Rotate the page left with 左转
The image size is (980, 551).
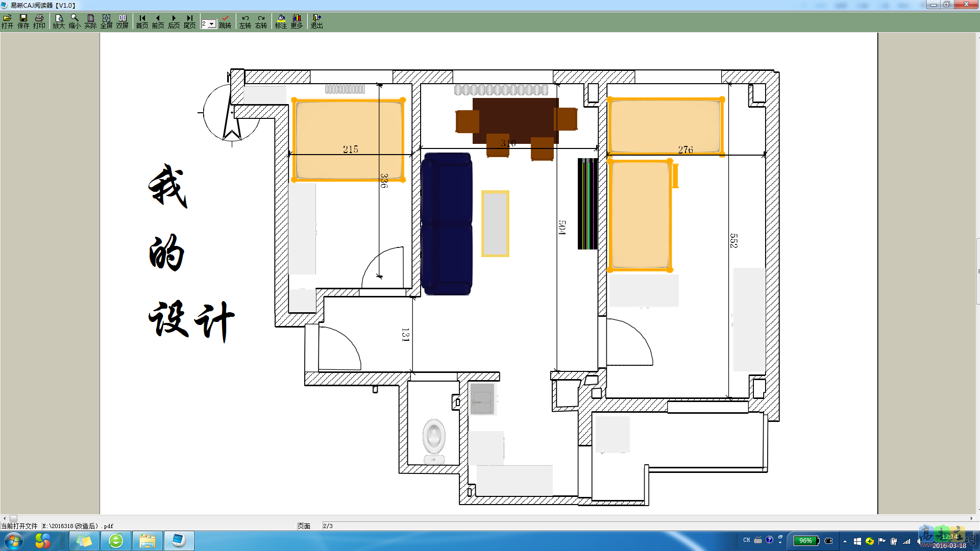pyautogui.click(x=245, y=21)
